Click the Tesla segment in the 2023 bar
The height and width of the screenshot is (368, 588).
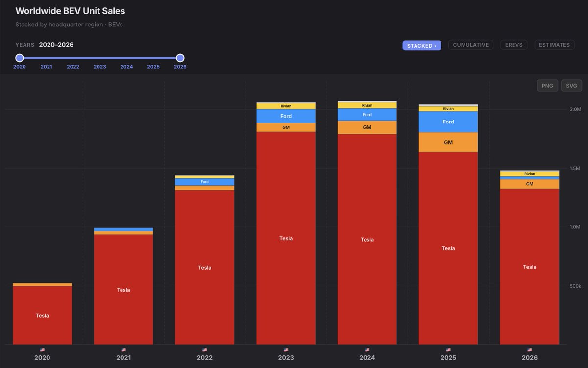(x=286, y=238)
